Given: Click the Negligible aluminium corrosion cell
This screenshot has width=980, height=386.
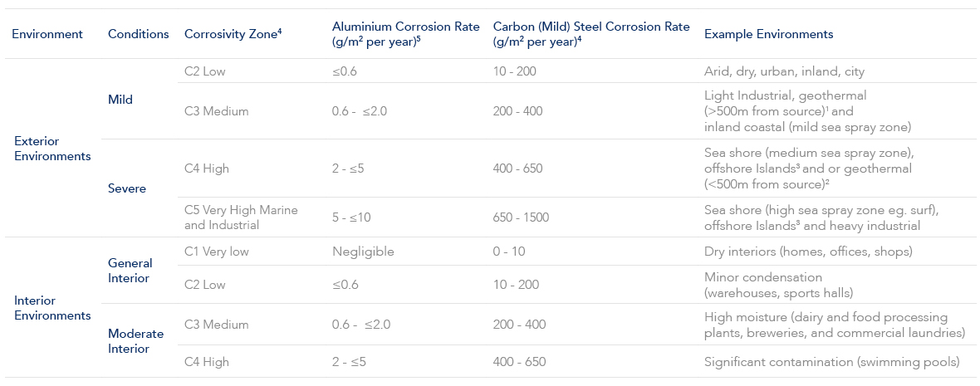Looking at the screenshot, I should pyautogui.click(x=363, y=252).
